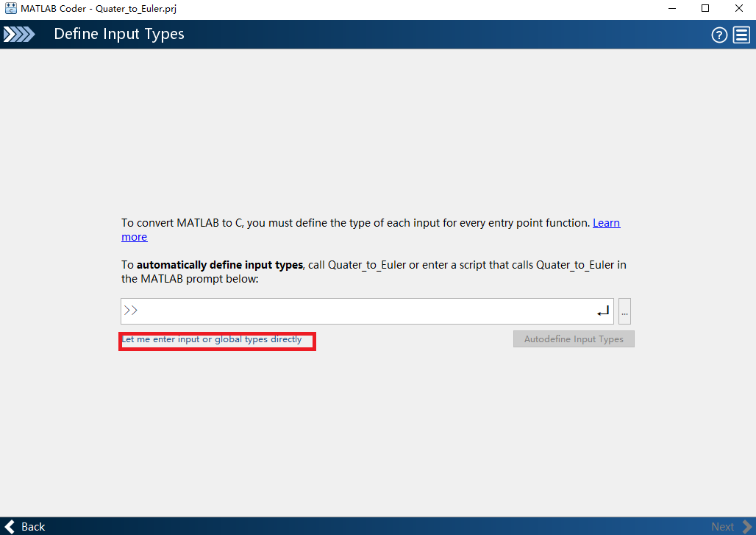Run the prompt with enter-arrow icon
The width and height of the screenshot is (756, 535).
[603, 311]
